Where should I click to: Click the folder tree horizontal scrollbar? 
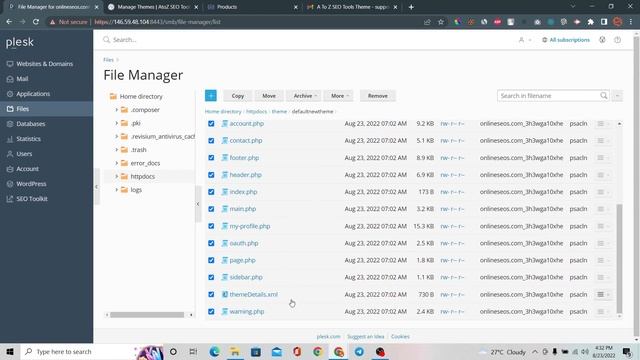click(147, 315)
